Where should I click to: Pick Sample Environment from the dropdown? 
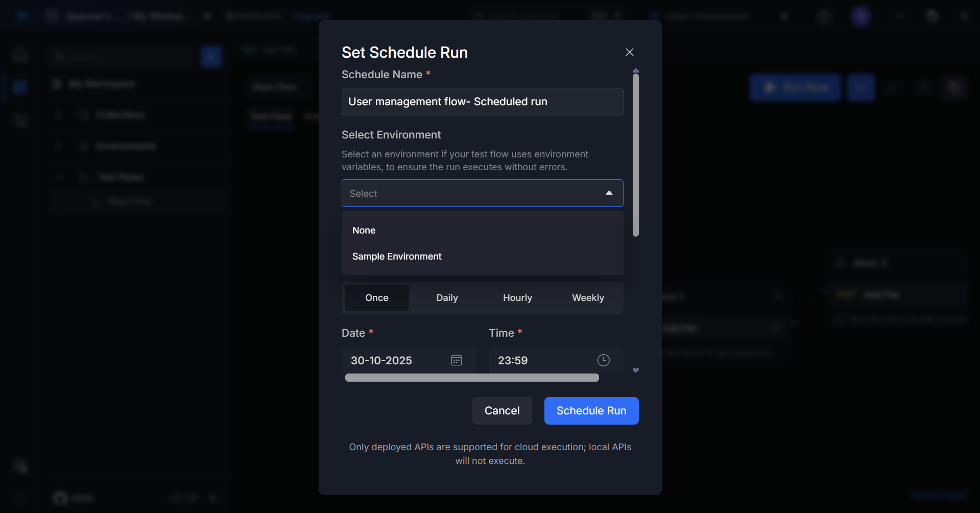397,256
